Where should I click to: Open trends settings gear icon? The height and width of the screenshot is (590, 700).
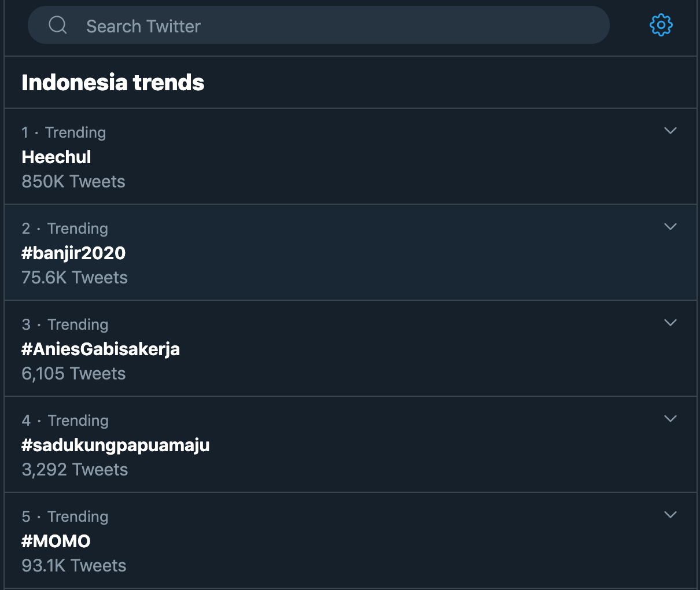click(661, 25)
